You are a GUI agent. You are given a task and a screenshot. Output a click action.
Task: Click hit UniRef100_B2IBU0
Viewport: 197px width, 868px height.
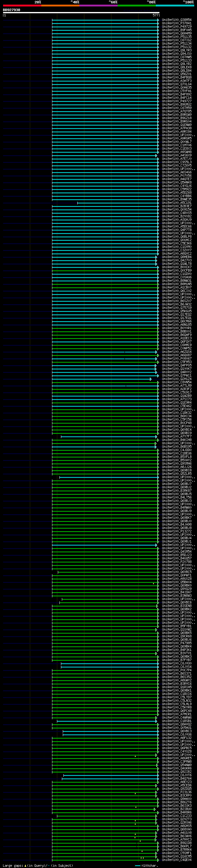[x=177, y=809]
